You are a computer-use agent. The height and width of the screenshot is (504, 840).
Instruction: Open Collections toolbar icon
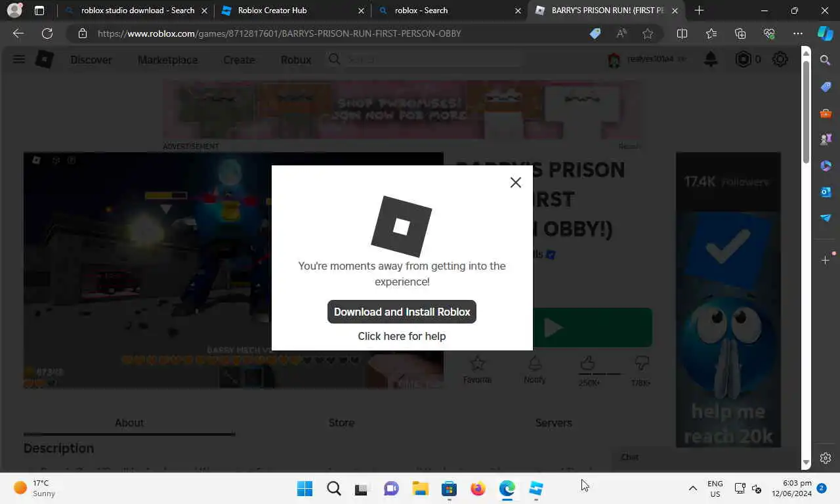740,33
